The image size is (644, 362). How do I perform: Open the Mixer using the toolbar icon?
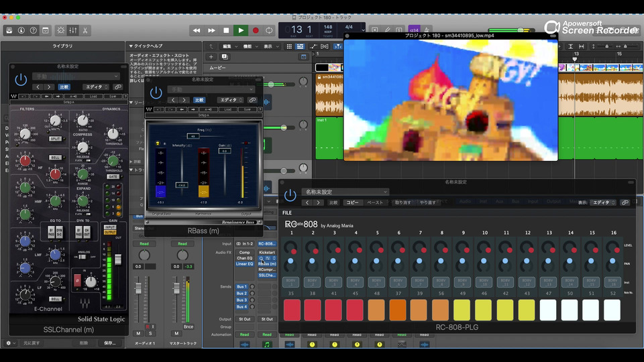[73, 30]
